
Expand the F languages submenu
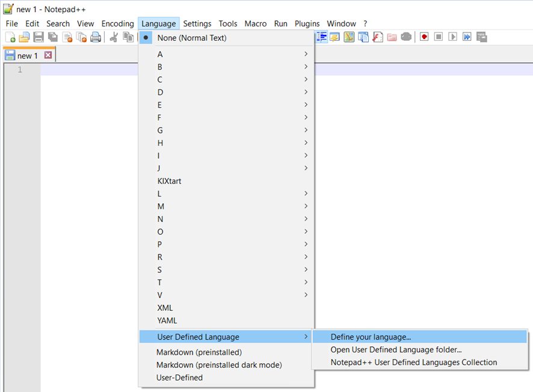point(226,117)
